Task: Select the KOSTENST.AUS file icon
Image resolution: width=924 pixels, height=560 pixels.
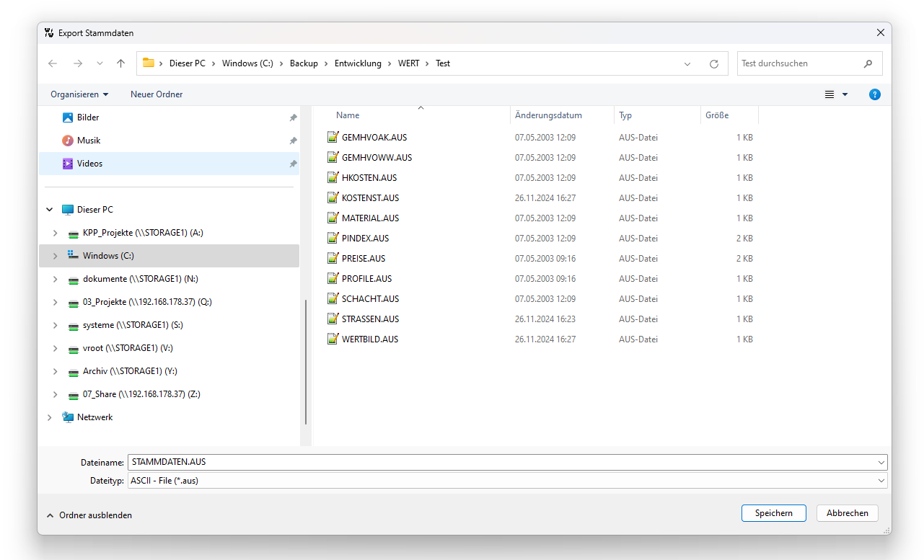Action: click(333, 197)
